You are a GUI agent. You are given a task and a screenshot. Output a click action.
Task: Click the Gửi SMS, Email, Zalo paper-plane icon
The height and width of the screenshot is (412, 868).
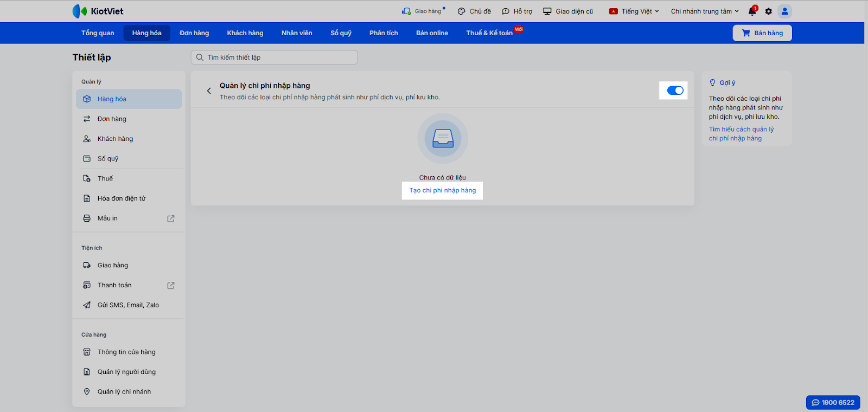coord(87,305)
